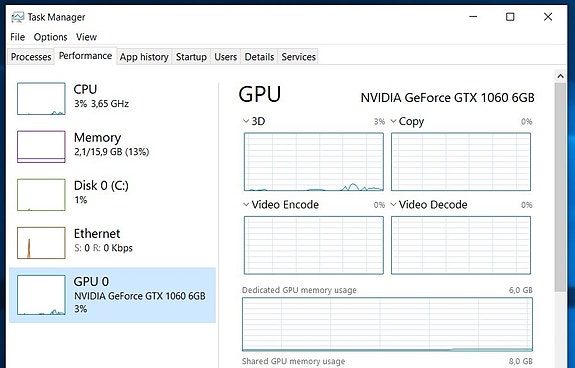The image size is (575, 368).
Task: Open the Video Encode engine dropdown
Action: pyautogui.click(x=246, y=204)
